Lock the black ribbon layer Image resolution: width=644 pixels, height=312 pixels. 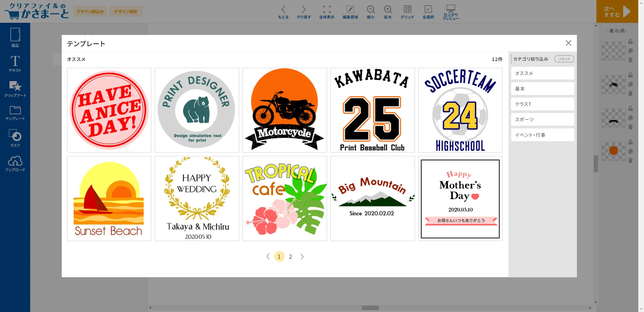coord(631,109)
